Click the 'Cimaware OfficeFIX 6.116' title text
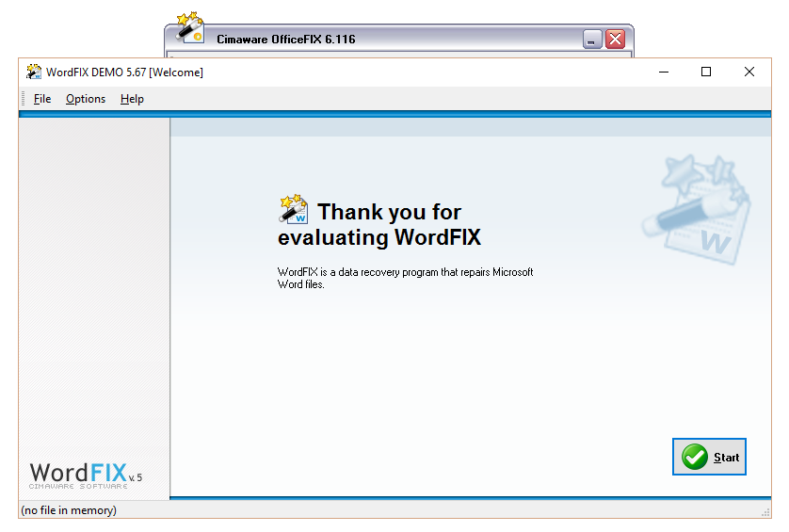The width and height of the screenshot is (789, 532). tap(286, 40)
